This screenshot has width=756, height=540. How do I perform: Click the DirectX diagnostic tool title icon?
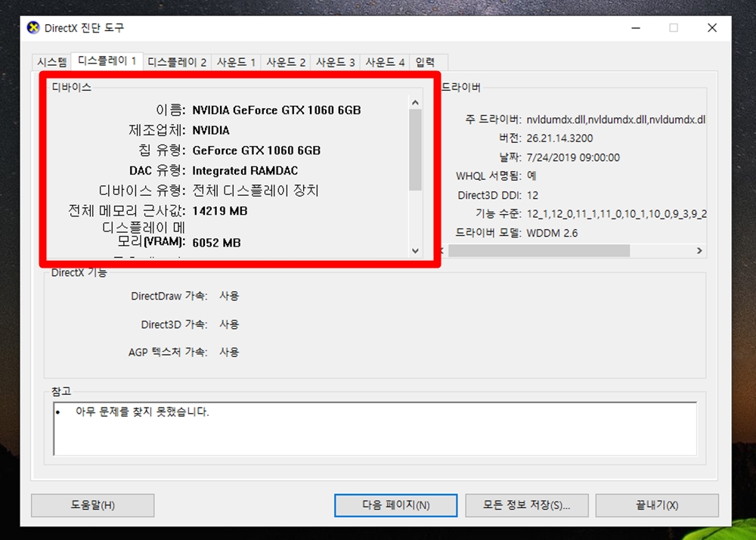(33, 28)
